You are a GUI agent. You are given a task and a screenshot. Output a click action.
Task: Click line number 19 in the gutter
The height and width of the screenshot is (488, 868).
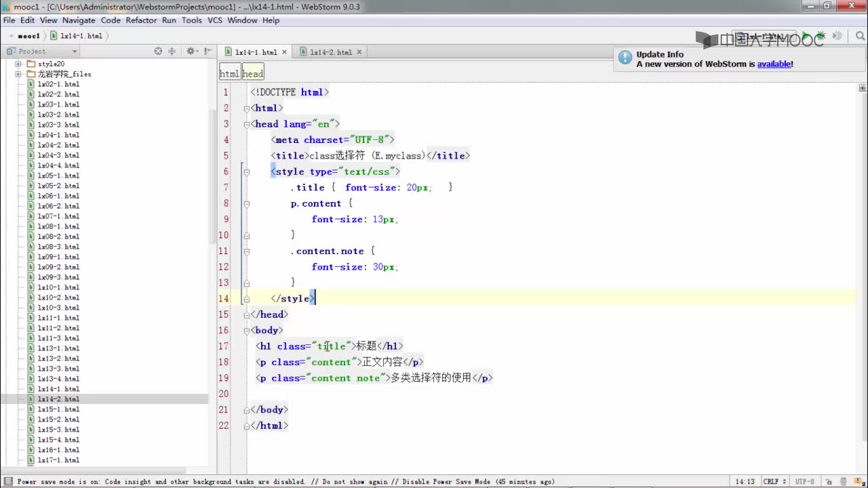[223, 378]
